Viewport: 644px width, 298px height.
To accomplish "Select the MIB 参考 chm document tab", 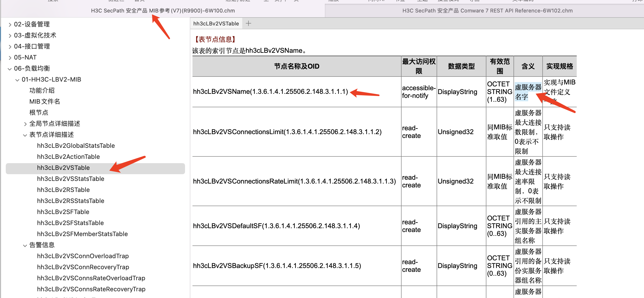I will point(163,11).
